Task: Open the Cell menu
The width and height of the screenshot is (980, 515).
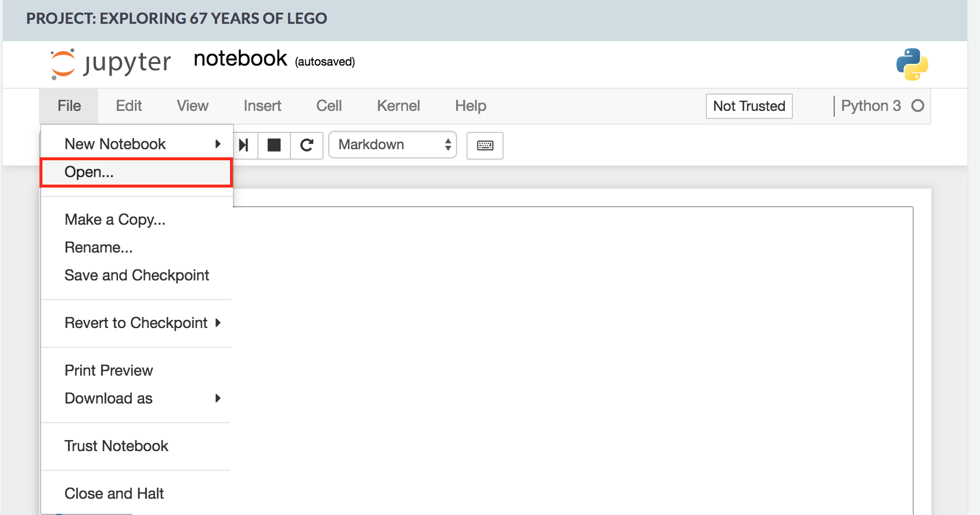Action: (329, 106)
